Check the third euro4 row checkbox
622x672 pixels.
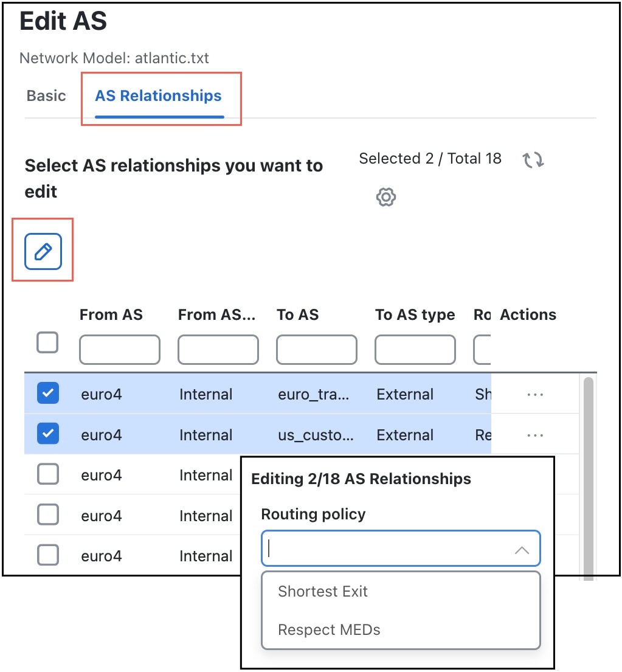(x=47, y=474)
